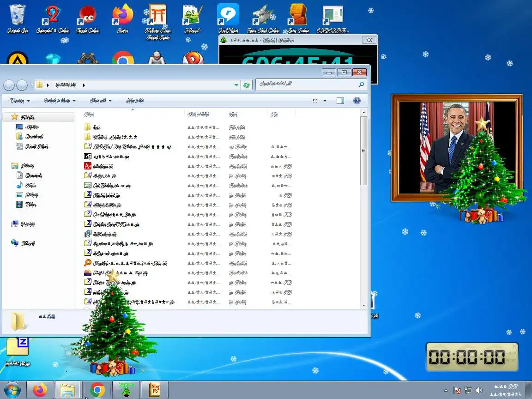Open the Share with dropdown

click(x=101, y=101)
